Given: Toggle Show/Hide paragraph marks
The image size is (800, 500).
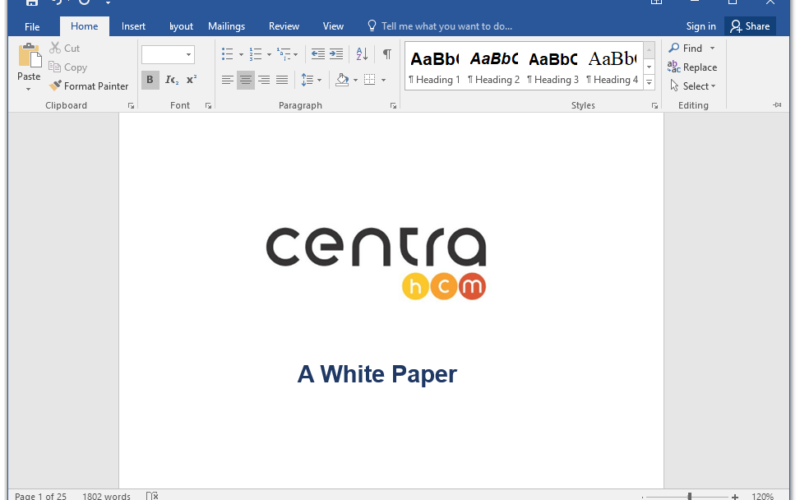Looking at the screenshot, I should 387,54.
